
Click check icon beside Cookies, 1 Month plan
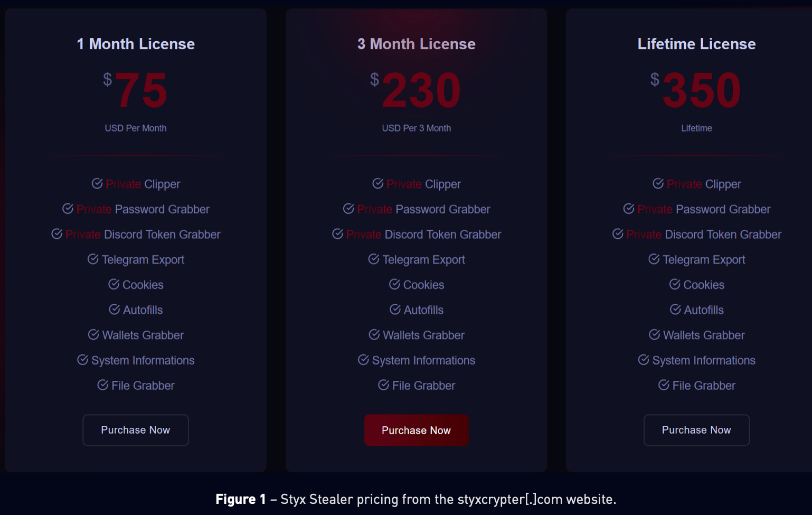click(x=114, y=284)
